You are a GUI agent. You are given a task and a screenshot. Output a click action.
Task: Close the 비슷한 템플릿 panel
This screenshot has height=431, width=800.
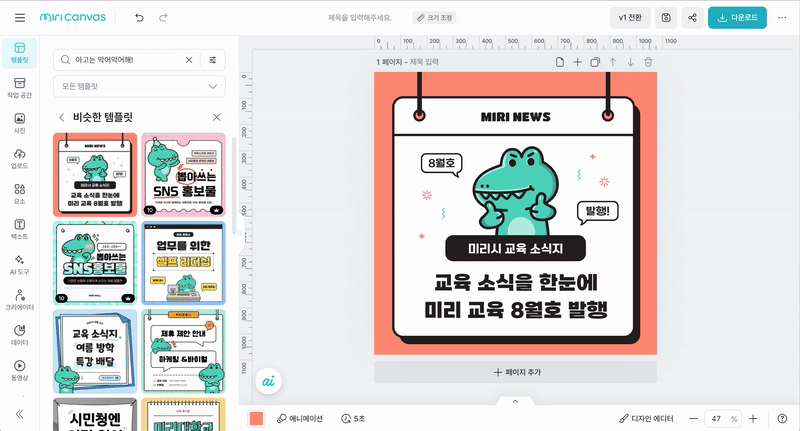tap(216, 117)
